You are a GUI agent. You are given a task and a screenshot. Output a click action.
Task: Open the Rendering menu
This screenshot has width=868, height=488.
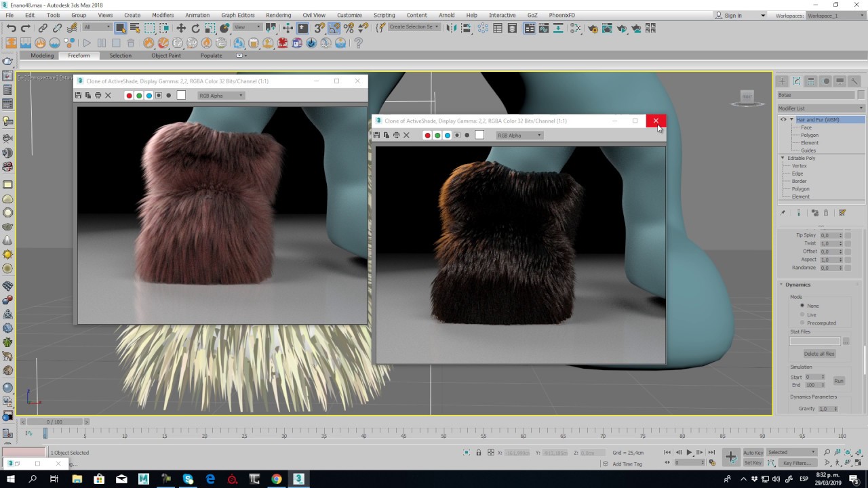tap(278, 15)
